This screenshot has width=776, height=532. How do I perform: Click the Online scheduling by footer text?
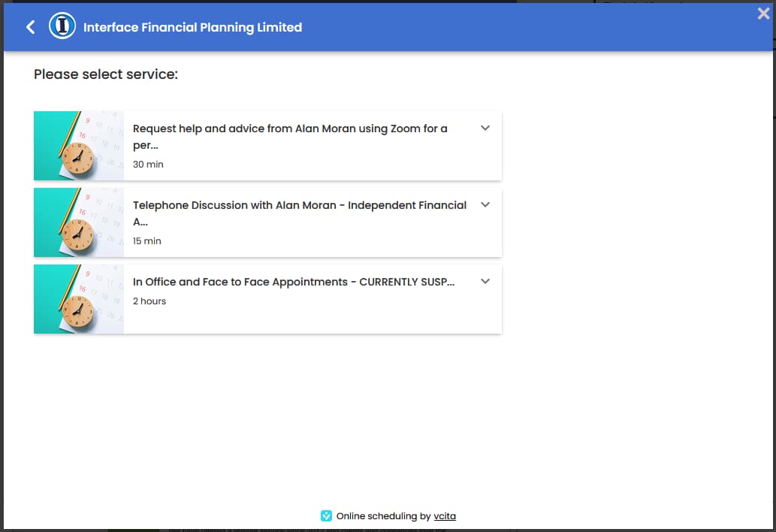383,516
